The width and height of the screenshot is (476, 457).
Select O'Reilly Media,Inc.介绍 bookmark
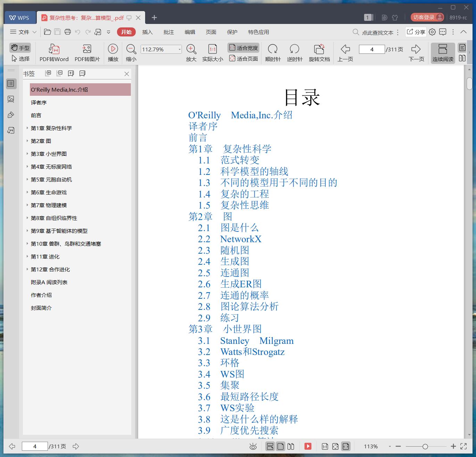coord(80,90)
